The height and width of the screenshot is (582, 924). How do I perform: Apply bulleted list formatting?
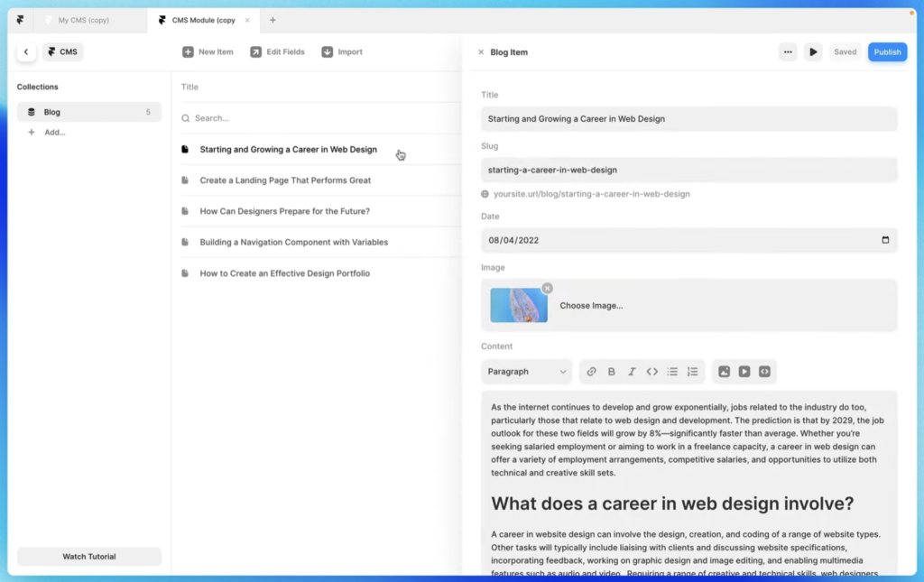point(672,371)
